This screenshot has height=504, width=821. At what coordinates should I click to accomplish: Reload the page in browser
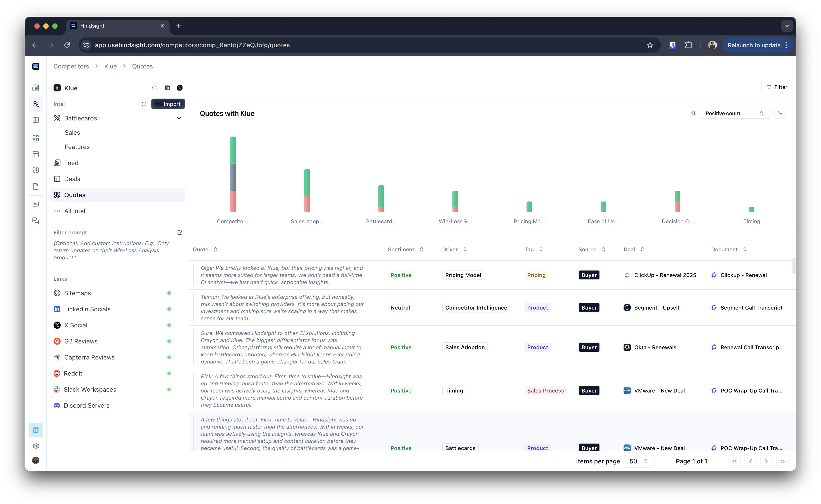coord(67,45)
